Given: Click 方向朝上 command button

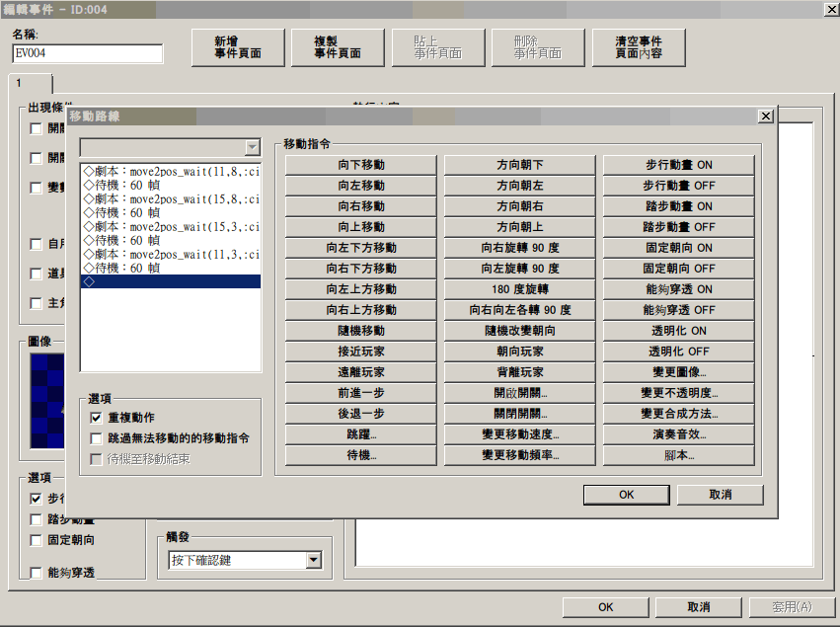Looking at the screenshot, I should 519,227.
